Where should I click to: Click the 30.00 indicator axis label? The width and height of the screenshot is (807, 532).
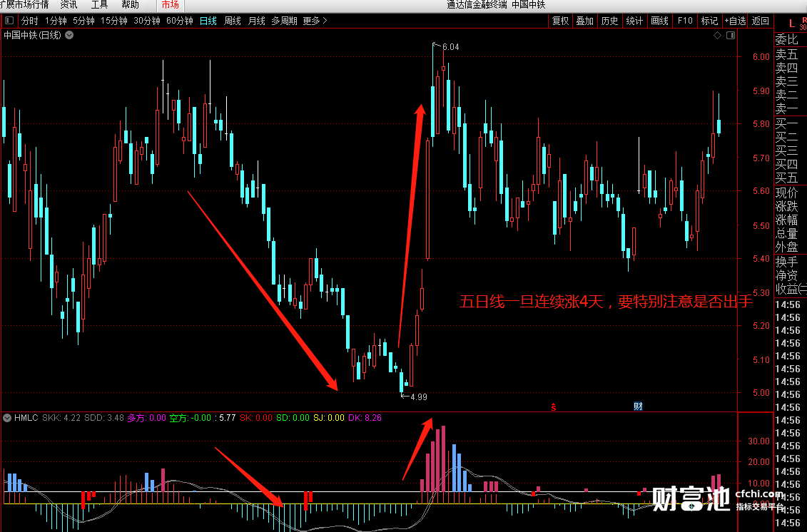coord(758,441)
